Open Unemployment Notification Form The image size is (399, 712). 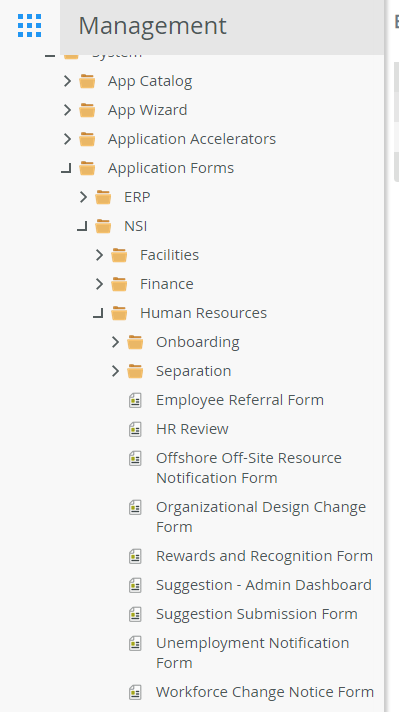pyautogui.click(x=253, y=653)
